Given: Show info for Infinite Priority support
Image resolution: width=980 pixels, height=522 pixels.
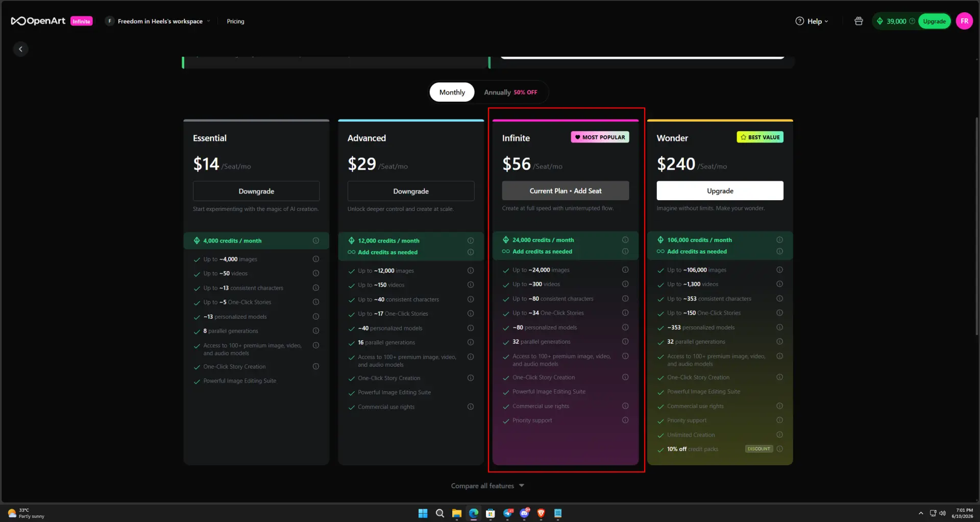Looking at the screenshot, I should click(x=625, y=420).
